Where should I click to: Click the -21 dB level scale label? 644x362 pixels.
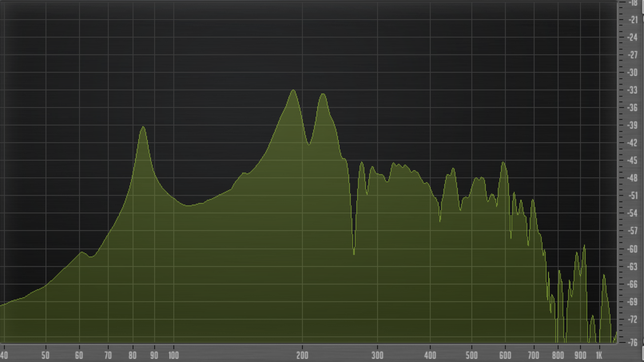click(x=632, y=20)
